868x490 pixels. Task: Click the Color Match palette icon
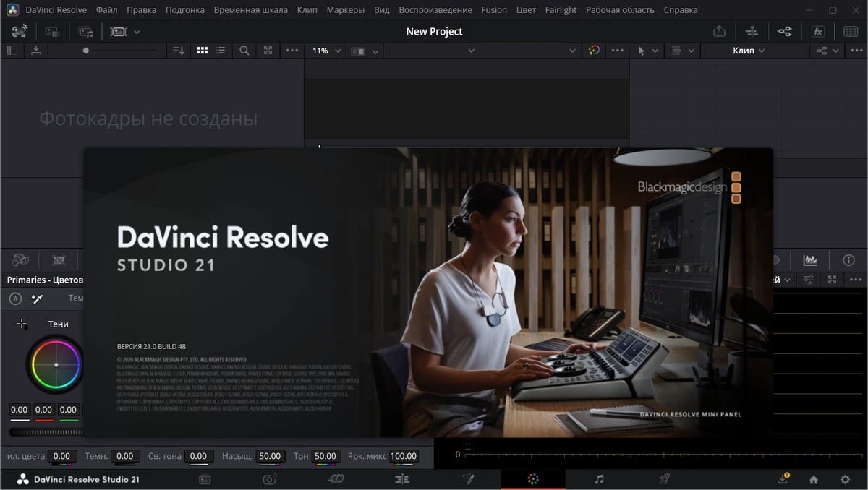click(x=59, y=260)
